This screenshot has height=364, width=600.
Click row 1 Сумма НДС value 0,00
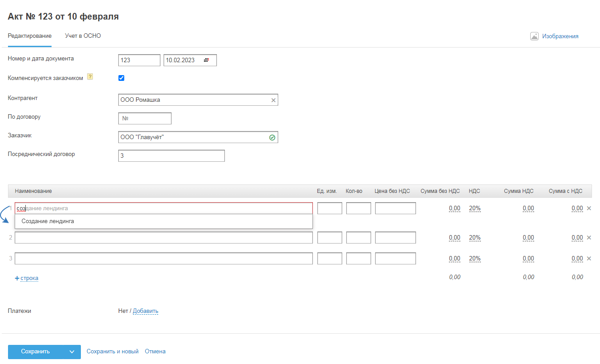coord(528,208)
